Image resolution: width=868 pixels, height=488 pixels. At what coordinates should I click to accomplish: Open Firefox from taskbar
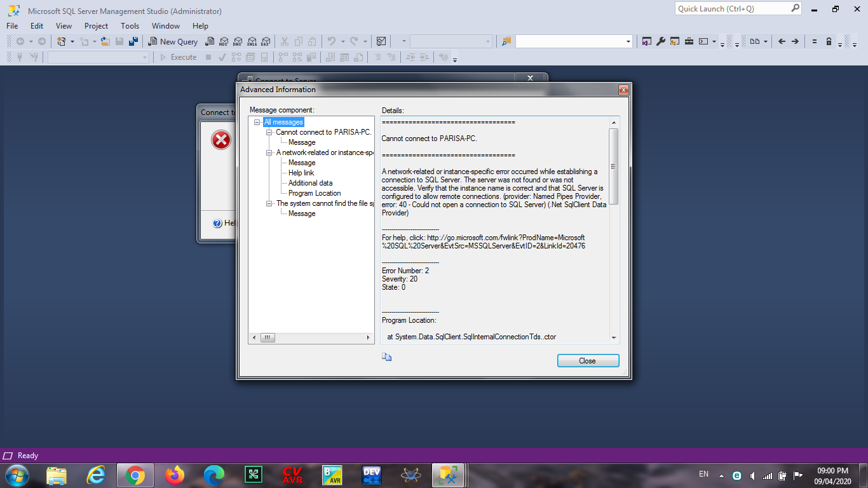click(x=174, y=475)
